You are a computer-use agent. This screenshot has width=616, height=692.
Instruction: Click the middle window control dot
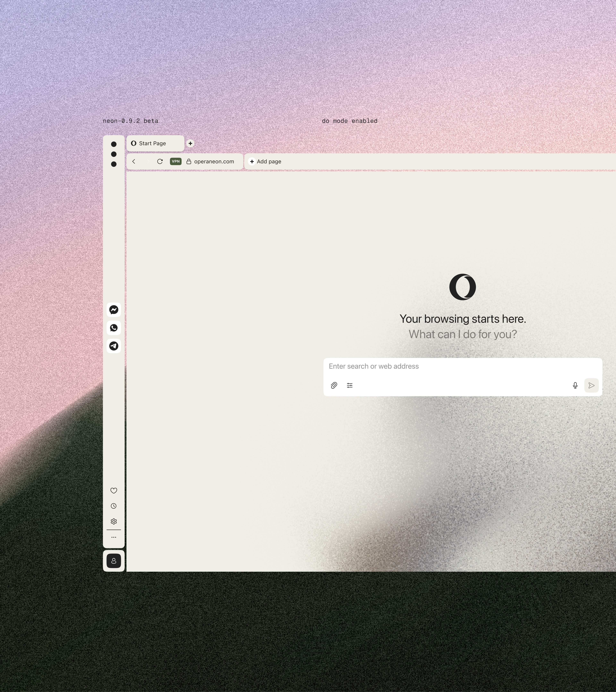pos(114,154)
